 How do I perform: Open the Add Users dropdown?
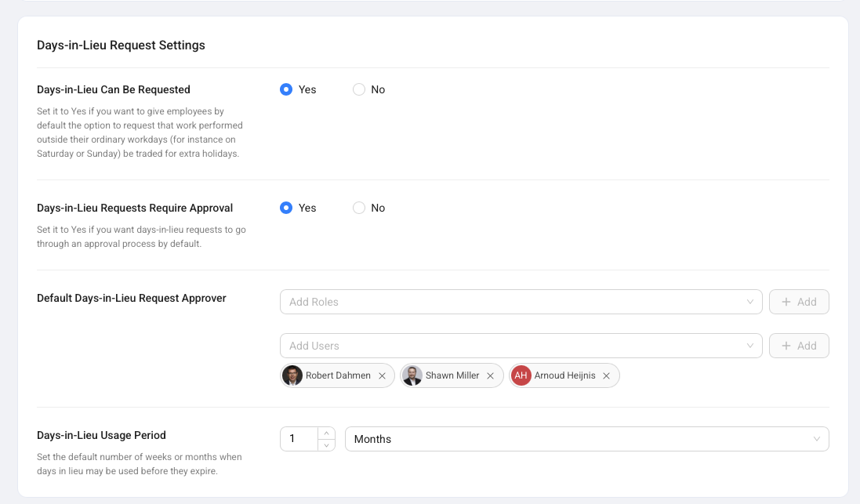521,346
